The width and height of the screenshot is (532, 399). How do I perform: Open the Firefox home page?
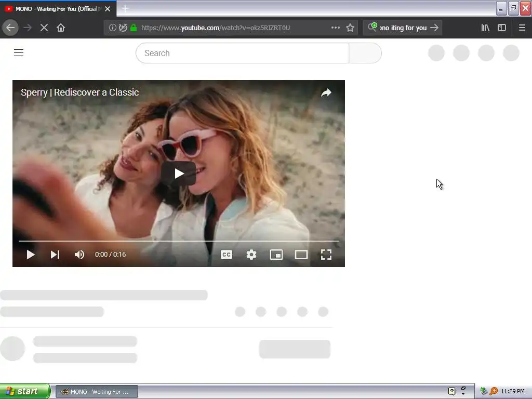click(61, 28)
